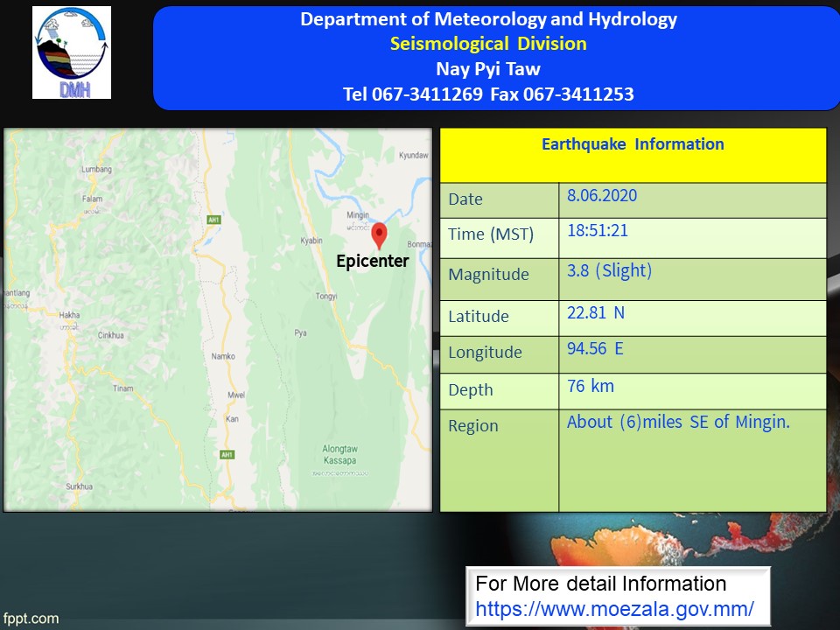840x630 pixels.
Task: Select the Kyundaw label on the map
Action: coord(413,155)
